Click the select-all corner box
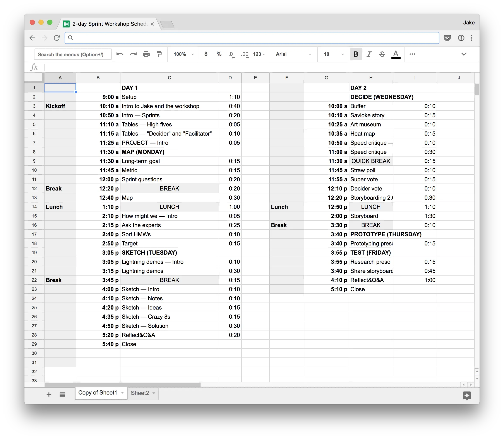The height and width of the screenshot is (439, 504). (34, 78)
